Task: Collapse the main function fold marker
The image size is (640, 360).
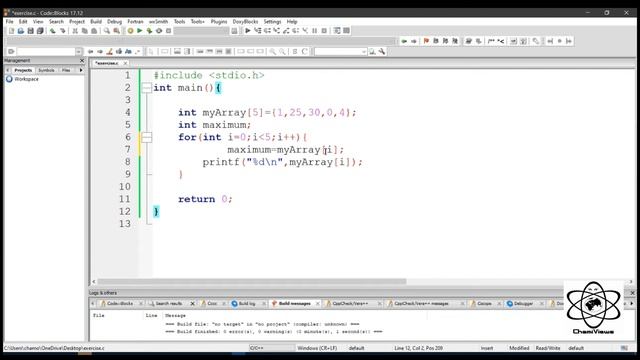Action: point(146,88)
